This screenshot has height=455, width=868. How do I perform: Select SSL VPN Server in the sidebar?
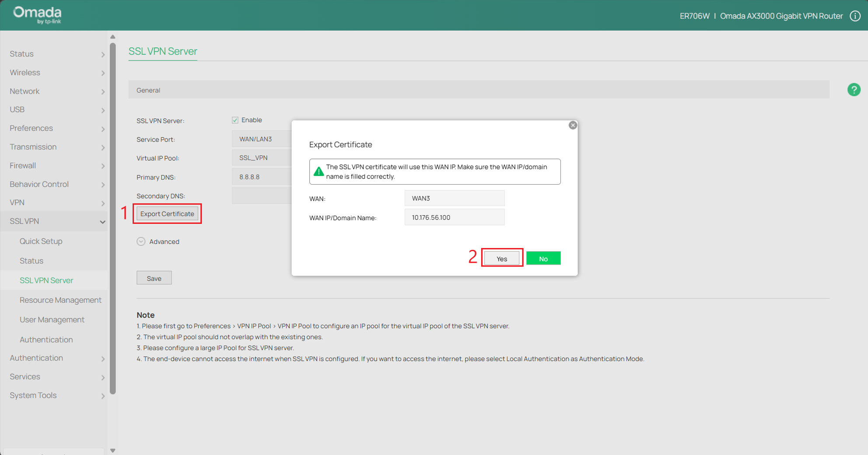(x=46, y=280)
